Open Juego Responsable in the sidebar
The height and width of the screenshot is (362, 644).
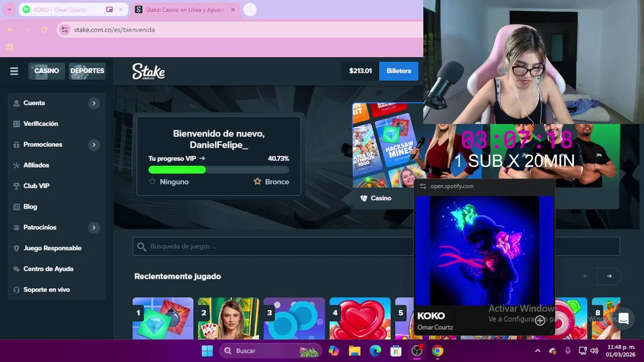[x=52, y=248]
